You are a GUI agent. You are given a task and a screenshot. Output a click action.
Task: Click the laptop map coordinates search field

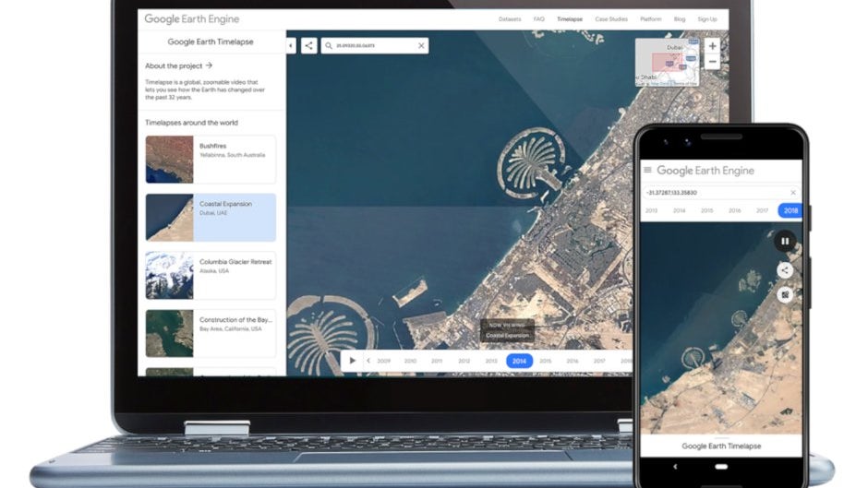pyautogui.click(x=375, y=45)
